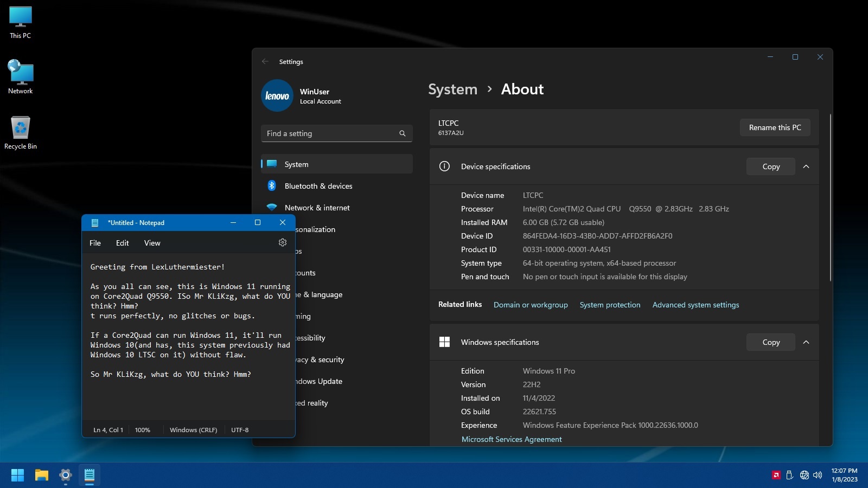Copy the Device specifications

coord(771,166)
